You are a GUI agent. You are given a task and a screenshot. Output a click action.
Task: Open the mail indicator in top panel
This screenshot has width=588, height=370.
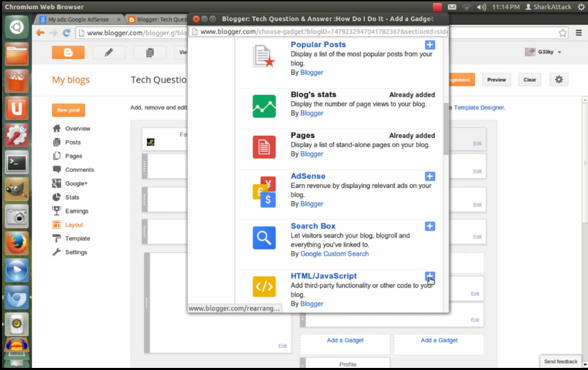coord(452,7)
